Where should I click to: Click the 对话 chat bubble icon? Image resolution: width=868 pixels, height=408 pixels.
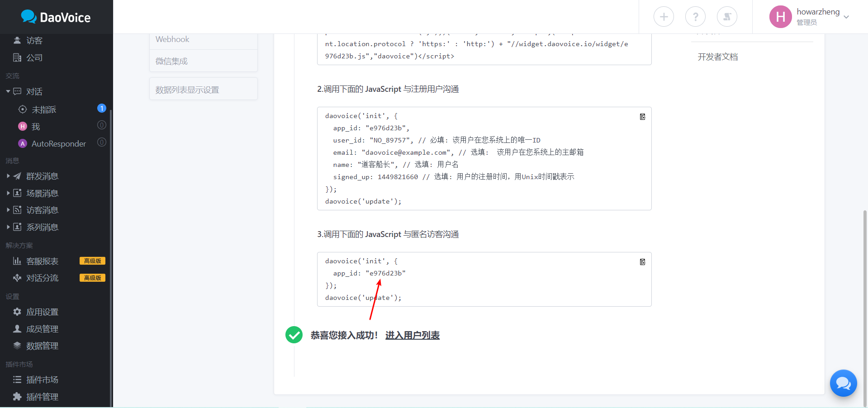17,91
